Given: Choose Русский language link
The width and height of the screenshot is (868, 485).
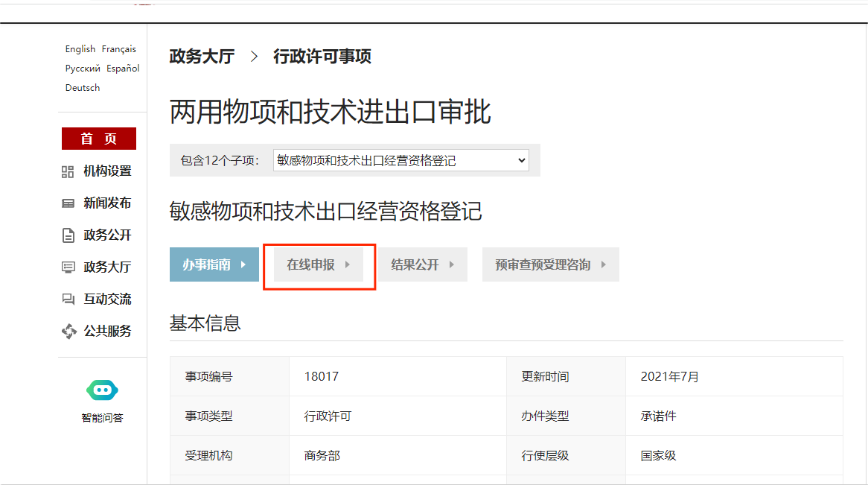Looking at the screenshot, I should (83, 69).
